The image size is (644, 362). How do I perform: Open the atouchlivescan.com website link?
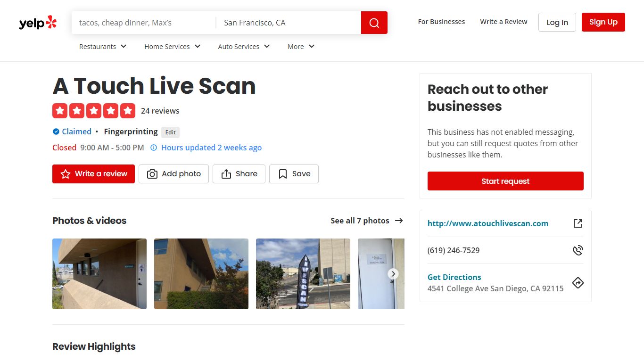488,223
